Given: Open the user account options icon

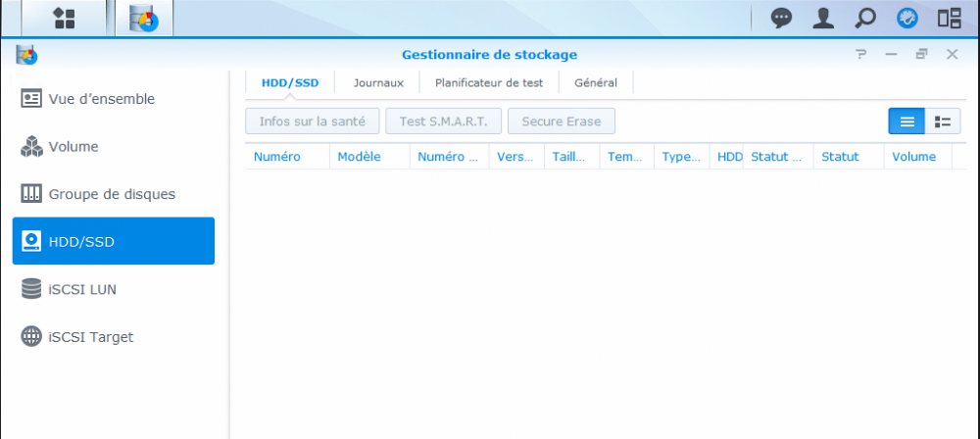Looking at the screenshot, I should point(823,19).
